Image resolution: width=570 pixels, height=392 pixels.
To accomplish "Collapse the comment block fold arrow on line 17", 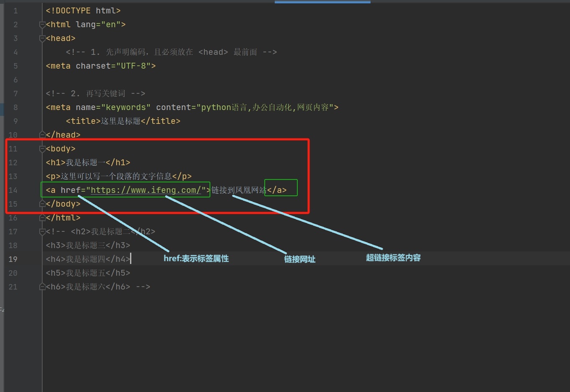I will pos(42,231).
